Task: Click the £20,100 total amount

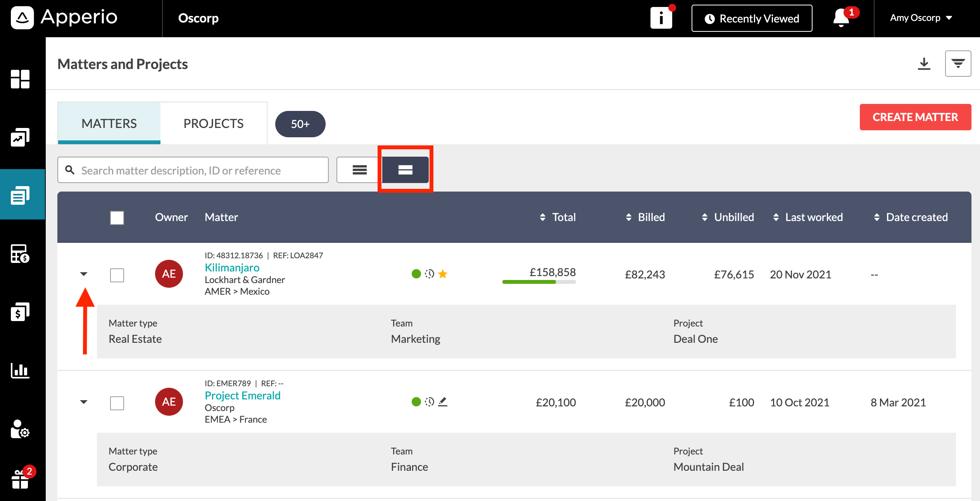Action: pos(556,403)
